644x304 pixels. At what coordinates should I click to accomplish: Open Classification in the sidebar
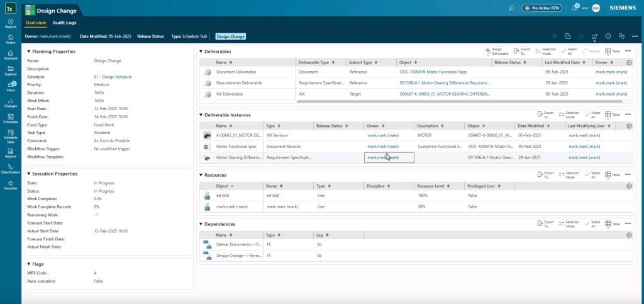(x=11, y=169)
